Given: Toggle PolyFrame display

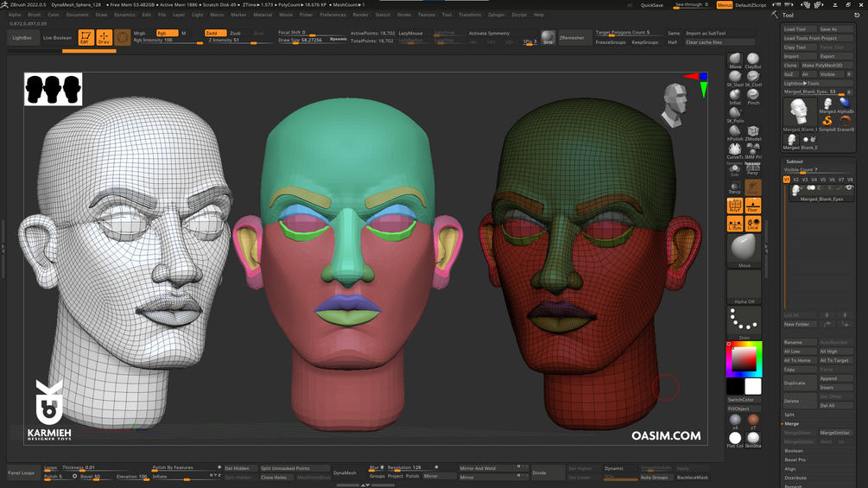Looking at the screenshot, I should click(x=735, y=206).
